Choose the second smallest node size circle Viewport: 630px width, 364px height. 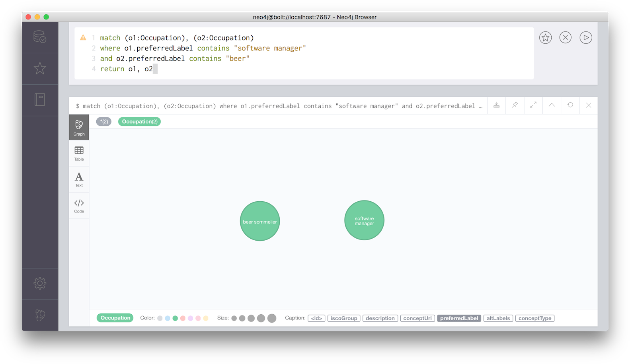(x=242, y=318)
